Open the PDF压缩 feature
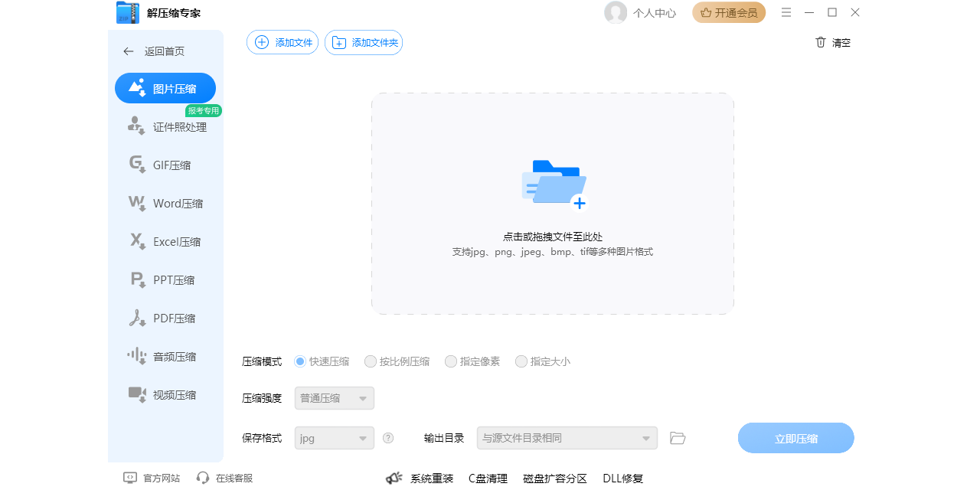 pyautogui.click(x=165, y=318)
